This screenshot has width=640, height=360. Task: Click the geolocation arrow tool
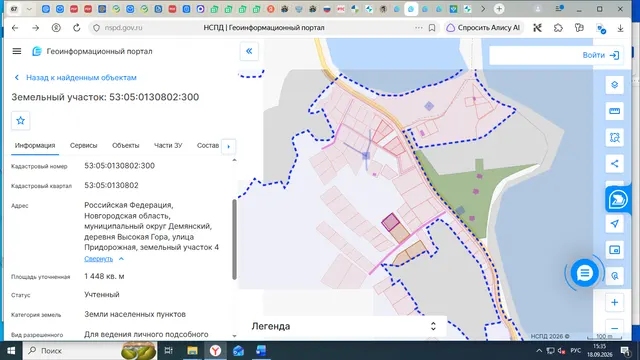(614, 224)
